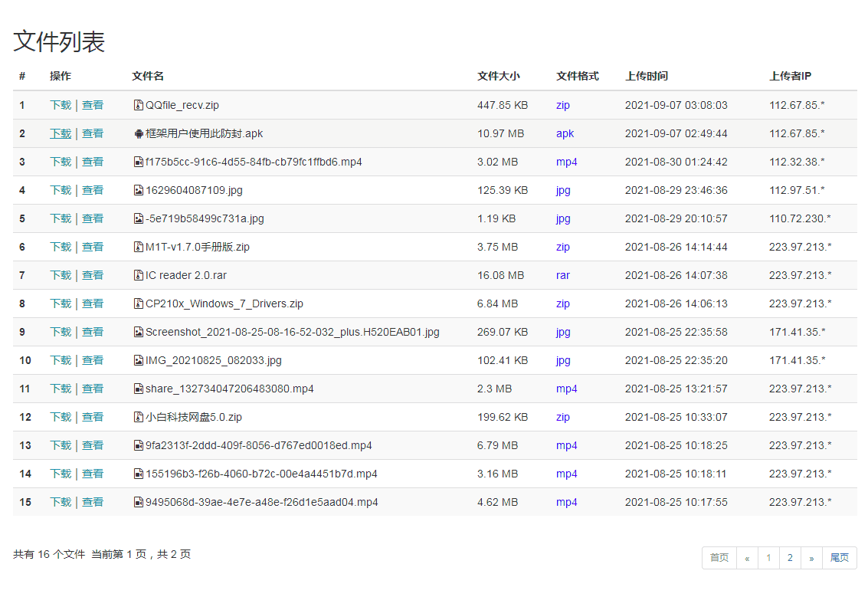
Task: Go to page 2 of file list
Action: pos(790,558)
